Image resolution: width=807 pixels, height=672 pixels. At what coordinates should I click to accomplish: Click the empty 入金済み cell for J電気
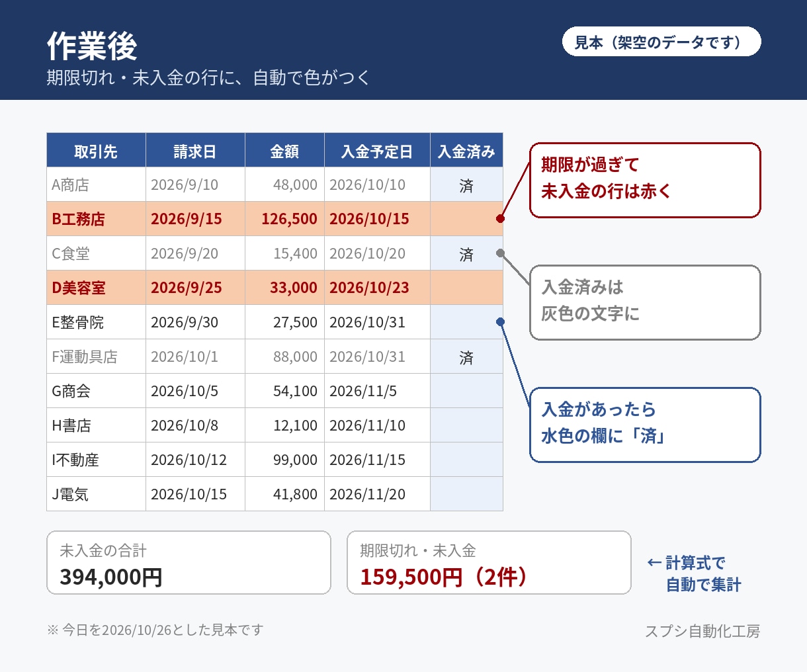[x=466, y=494]
